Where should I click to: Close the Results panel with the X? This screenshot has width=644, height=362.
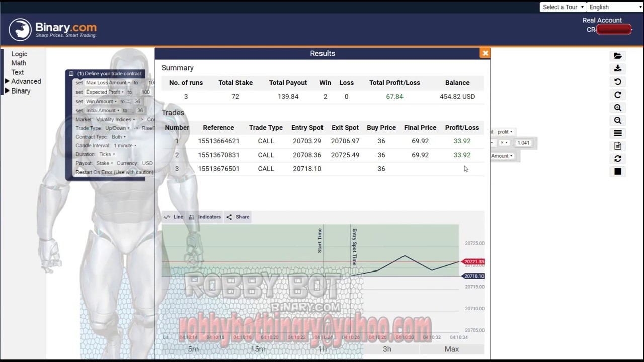coord(485,53)
